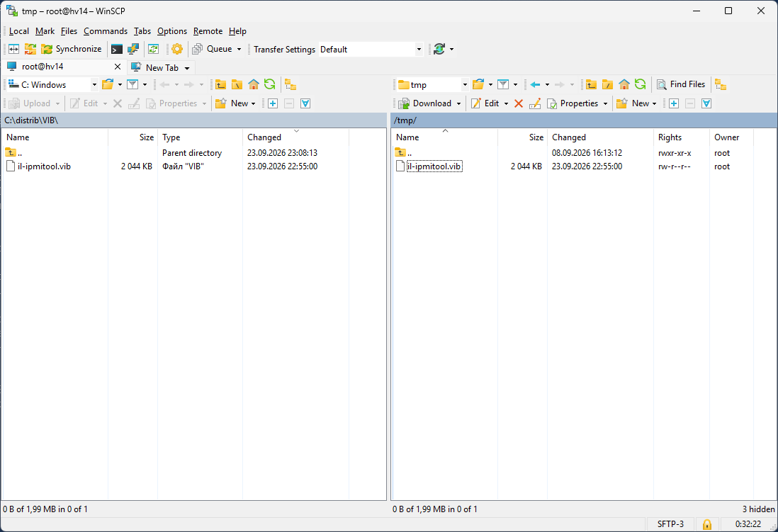The image size is (778, 532).
Task: Click the Queue button
Action: click(213, 49)
